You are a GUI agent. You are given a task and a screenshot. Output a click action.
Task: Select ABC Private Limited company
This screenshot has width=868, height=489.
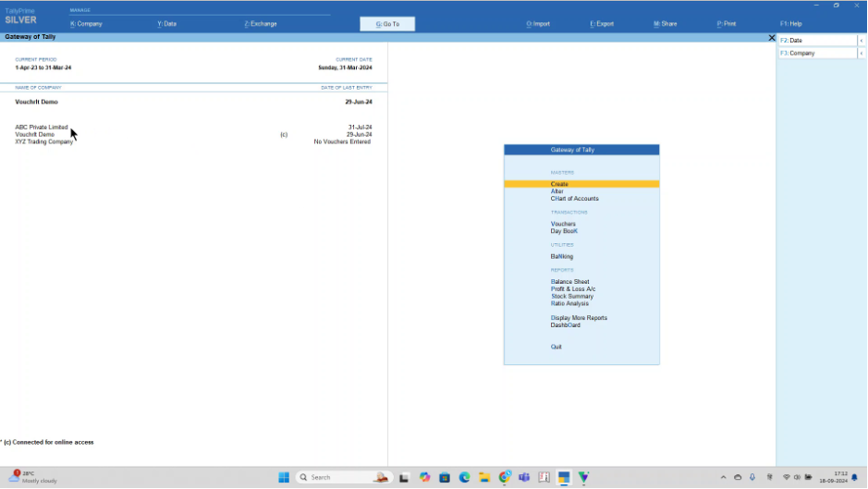(42, 127)
